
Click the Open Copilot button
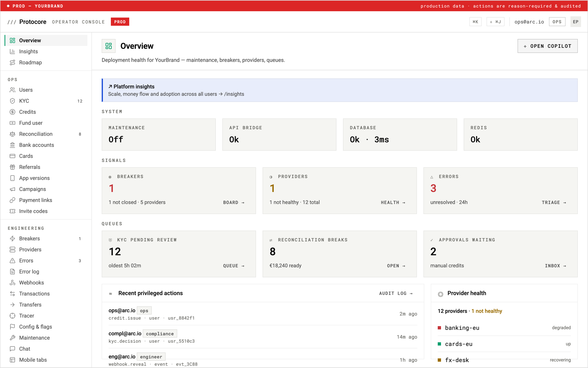(547, 46)
